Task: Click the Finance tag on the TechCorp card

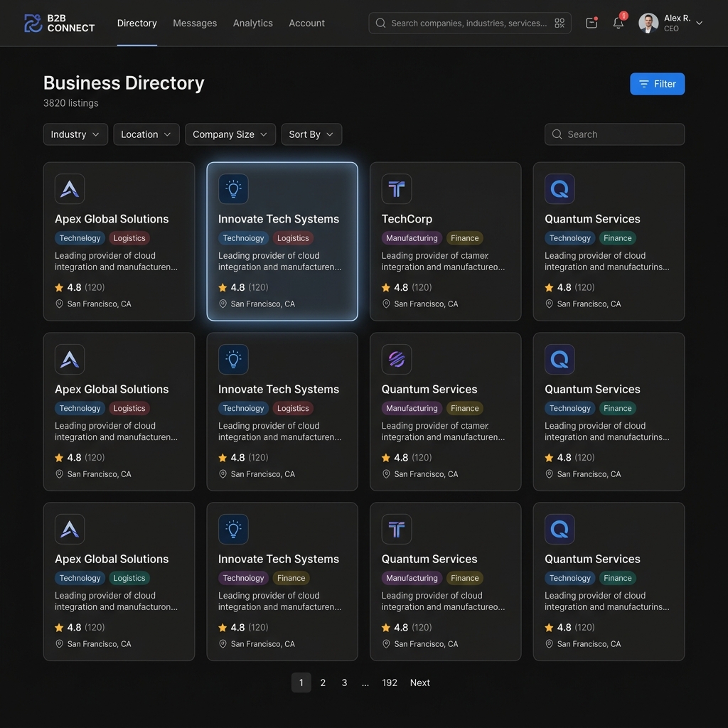Action: [465, 238]
